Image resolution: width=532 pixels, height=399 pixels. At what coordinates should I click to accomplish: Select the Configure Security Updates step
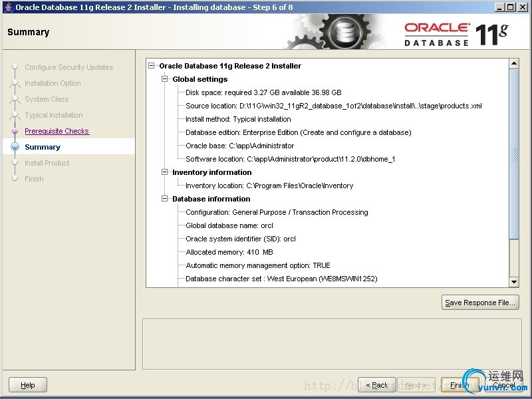(69, 67)
